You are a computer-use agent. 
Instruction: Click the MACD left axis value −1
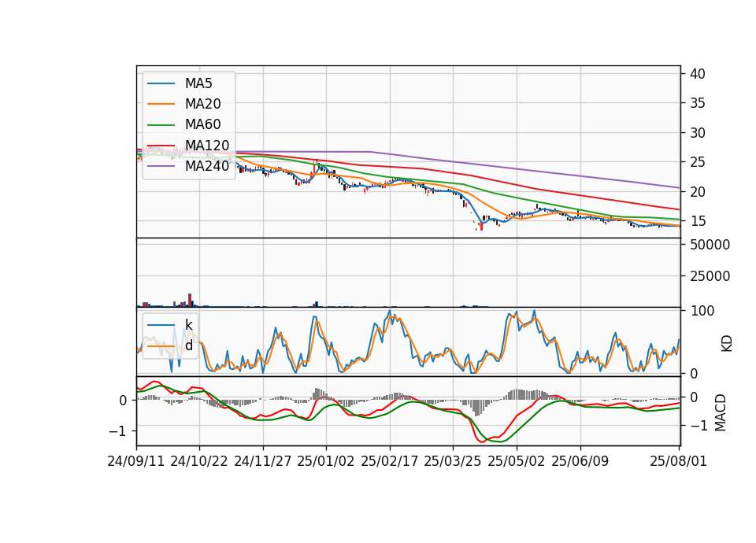117,430
